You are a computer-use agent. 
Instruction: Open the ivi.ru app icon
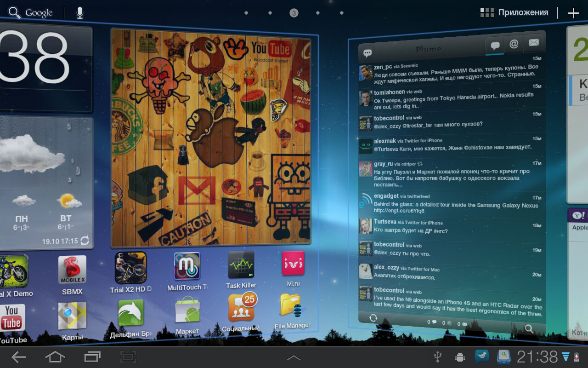click(293, 269)
